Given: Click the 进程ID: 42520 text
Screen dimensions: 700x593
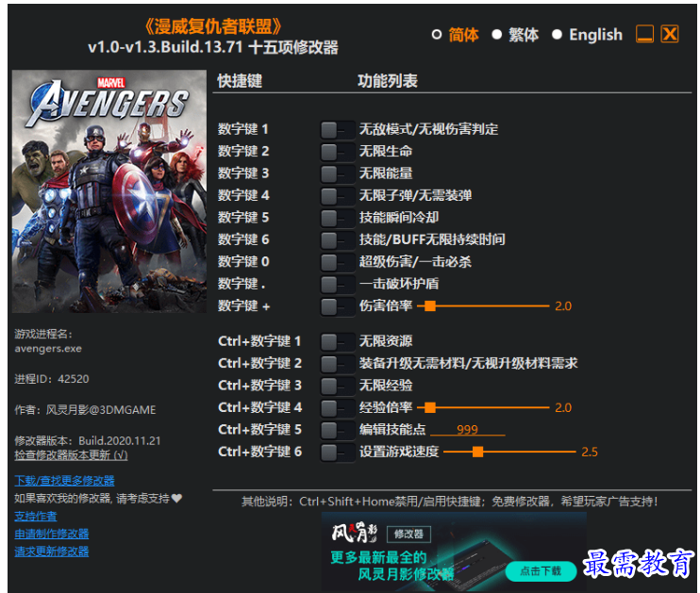Looking at the screenshot, I should click(52, 379).
